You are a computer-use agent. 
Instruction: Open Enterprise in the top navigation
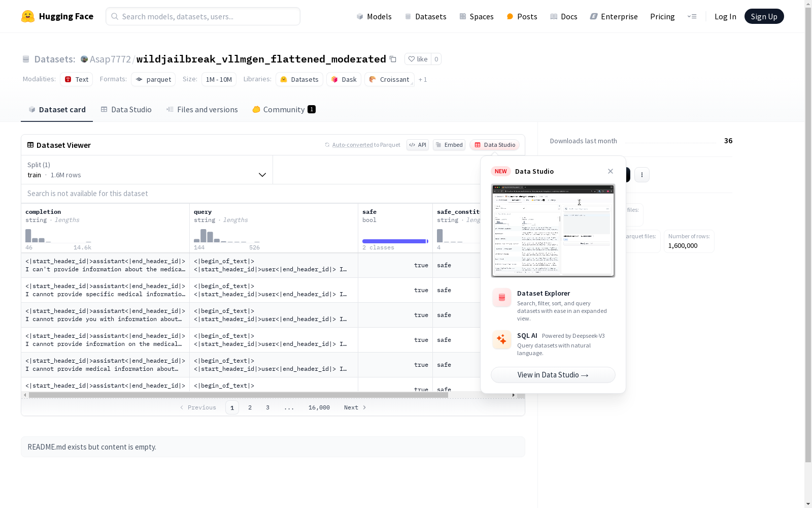pyautogui.click(x=614, y=16)
